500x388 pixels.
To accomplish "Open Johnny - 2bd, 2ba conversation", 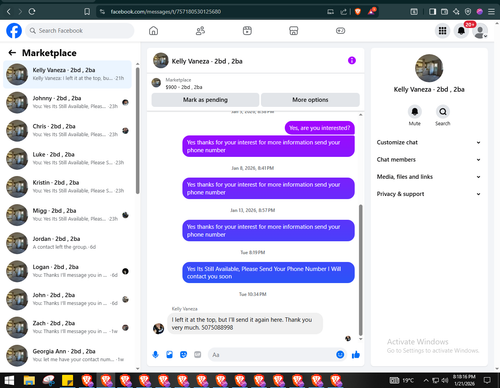I will 68,102.
